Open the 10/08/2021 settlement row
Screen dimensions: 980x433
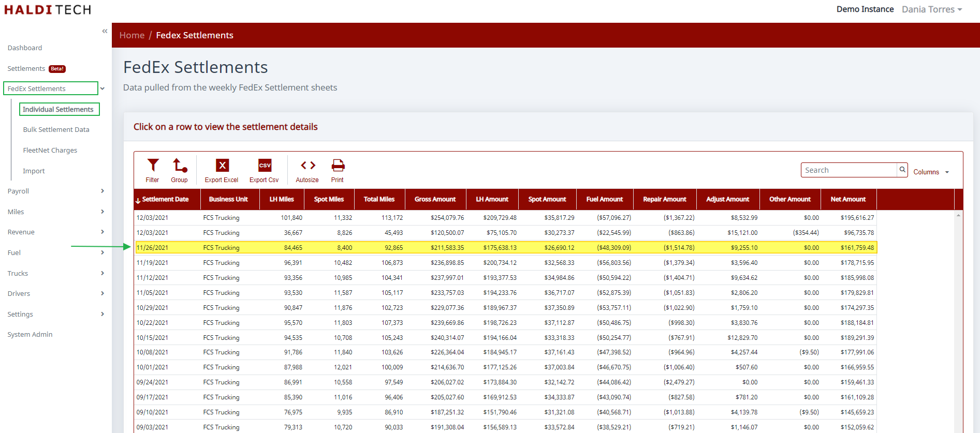(506, 352)
